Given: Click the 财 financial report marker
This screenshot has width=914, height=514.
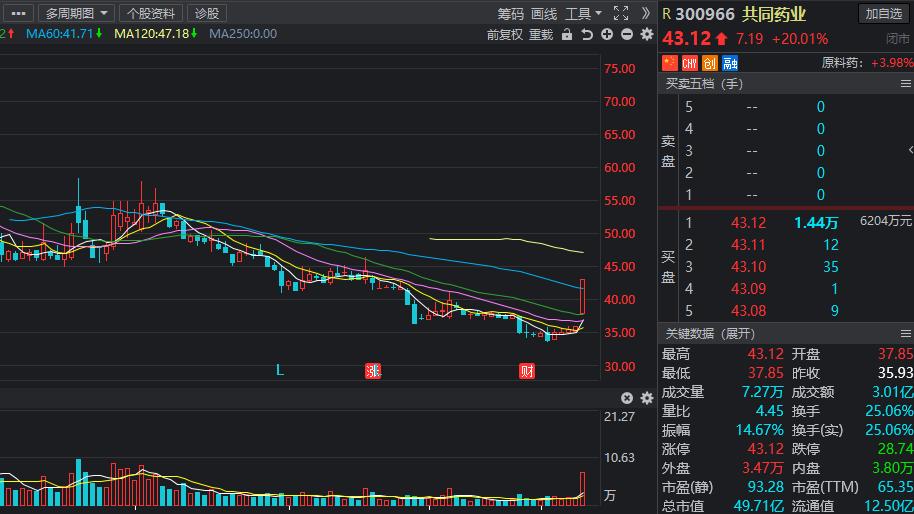Looking at the screenshot, I should (x=526, y=371).
